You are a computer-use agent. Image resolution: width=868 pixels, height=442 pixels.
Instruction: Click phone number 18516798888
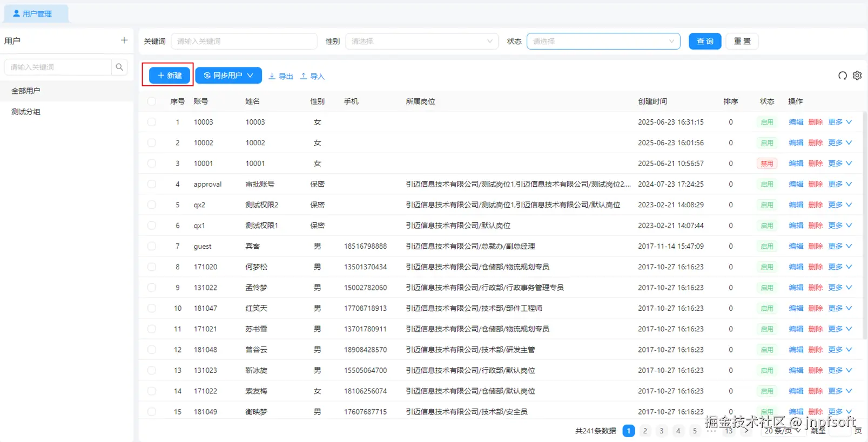pos(366,246)
